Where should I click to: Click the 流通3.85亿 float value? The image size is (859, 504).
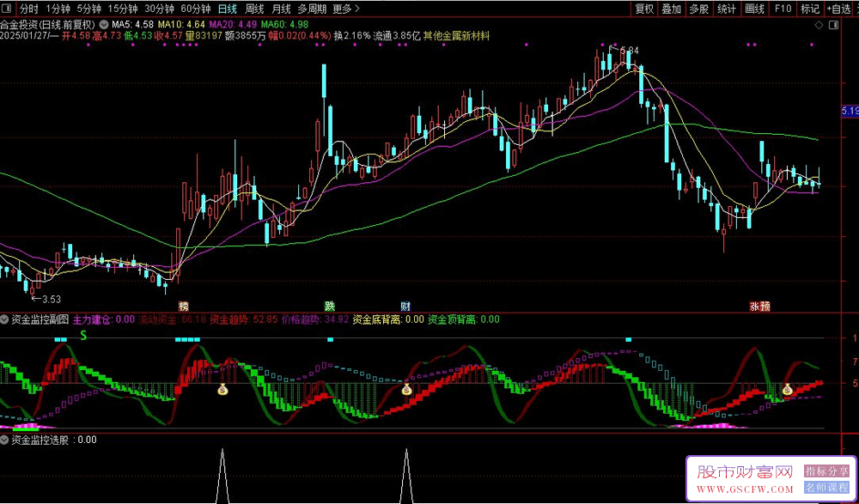(x=397, y=35)
